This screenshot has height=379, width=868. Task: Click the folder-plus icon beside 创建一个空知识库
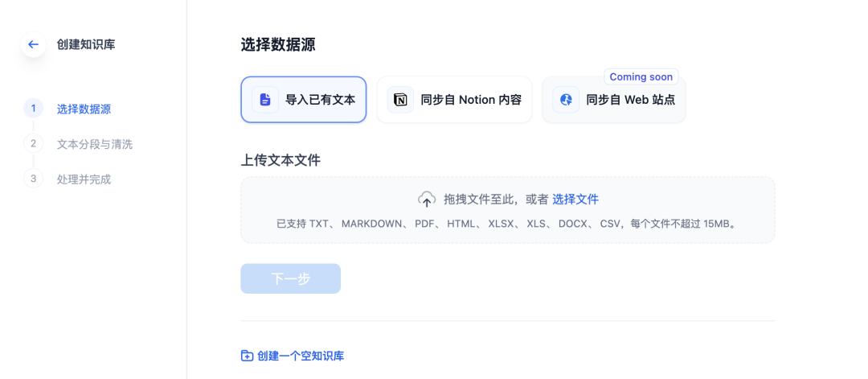[247, 356]
